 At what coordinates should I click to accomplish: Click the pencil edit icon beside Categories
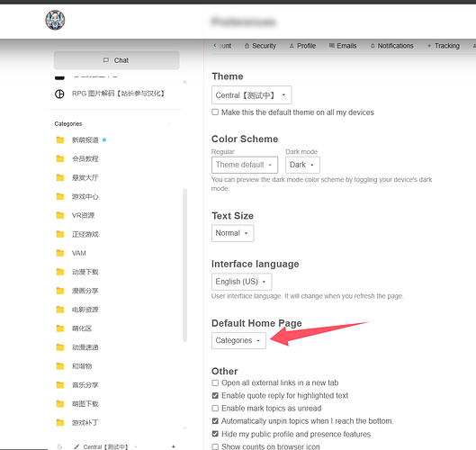169,123
